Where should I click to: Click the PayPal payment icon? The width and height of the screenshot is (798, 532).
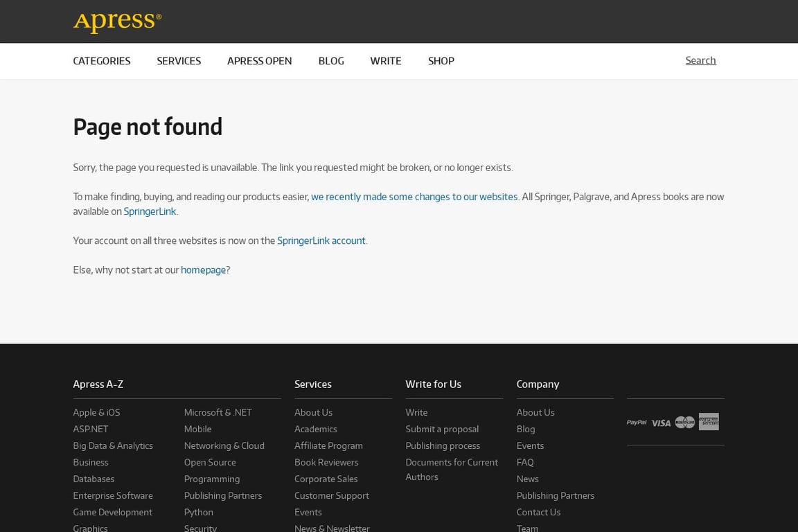[x=637, y=422]
